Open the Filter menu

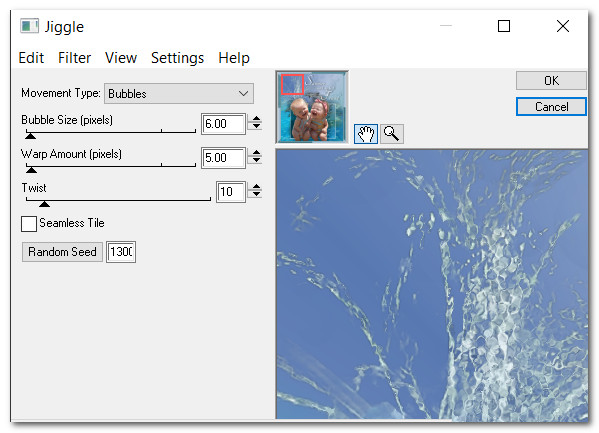point(74,58)
